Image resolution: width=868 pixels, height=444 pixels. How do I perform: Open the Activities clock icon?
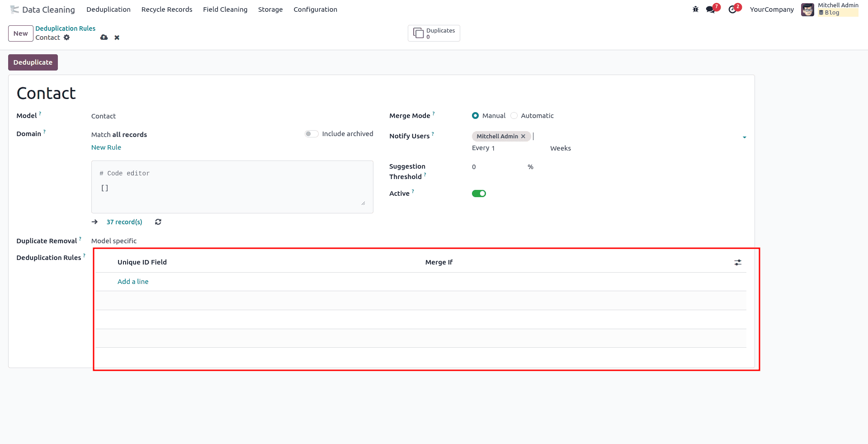tap(732, 9)
